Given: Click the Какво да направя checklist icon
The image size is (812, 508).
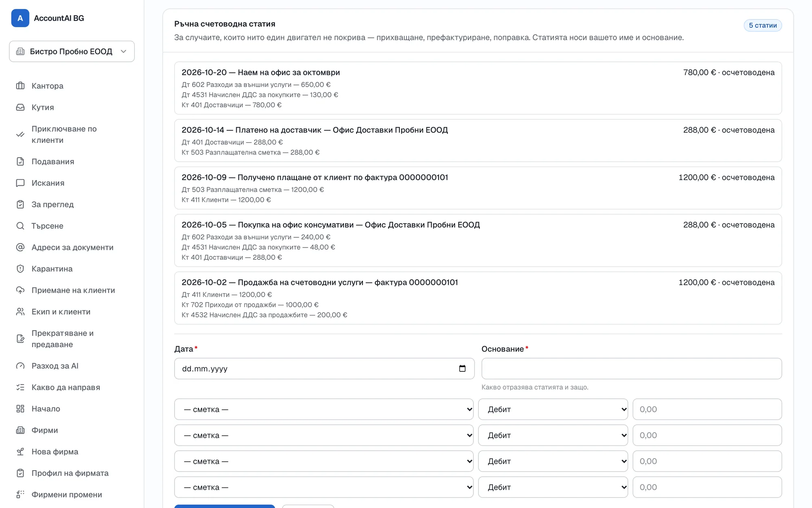Looking at the screenshot, I should 20,387.
